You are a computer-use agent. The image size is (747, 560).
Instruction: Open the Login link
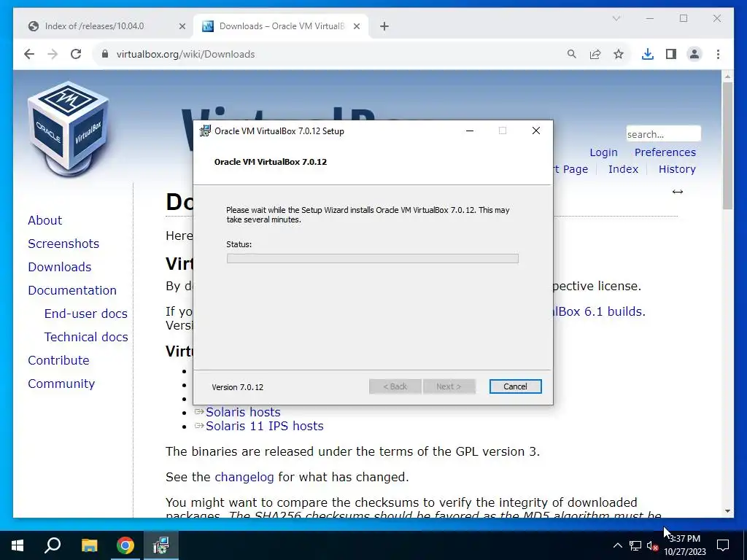click(x=603, y=152)
